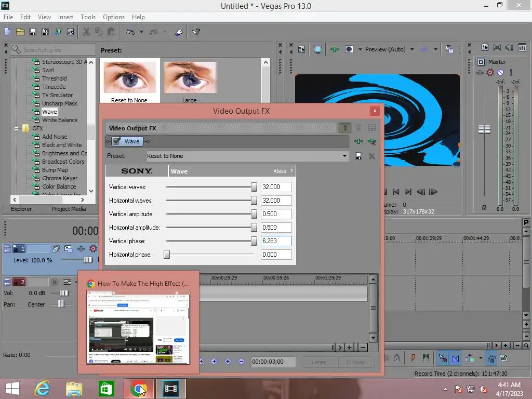Open Internet Explorer from the taskbar
Screen dimensions: 532x399
click(42, 389)
